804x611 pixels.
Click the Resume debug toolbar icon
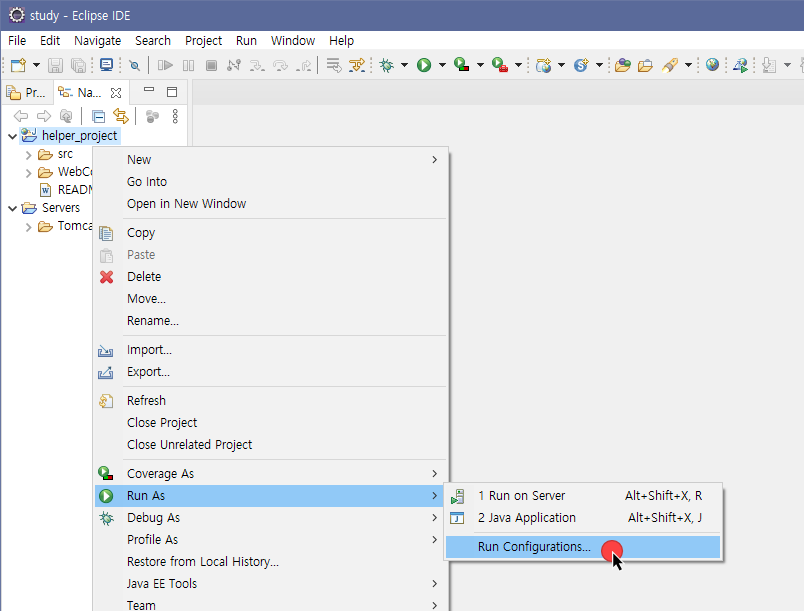tap(165, 65)
